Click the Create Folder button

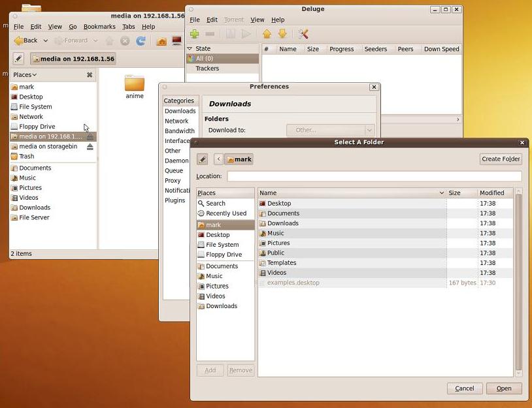point(501,159)
